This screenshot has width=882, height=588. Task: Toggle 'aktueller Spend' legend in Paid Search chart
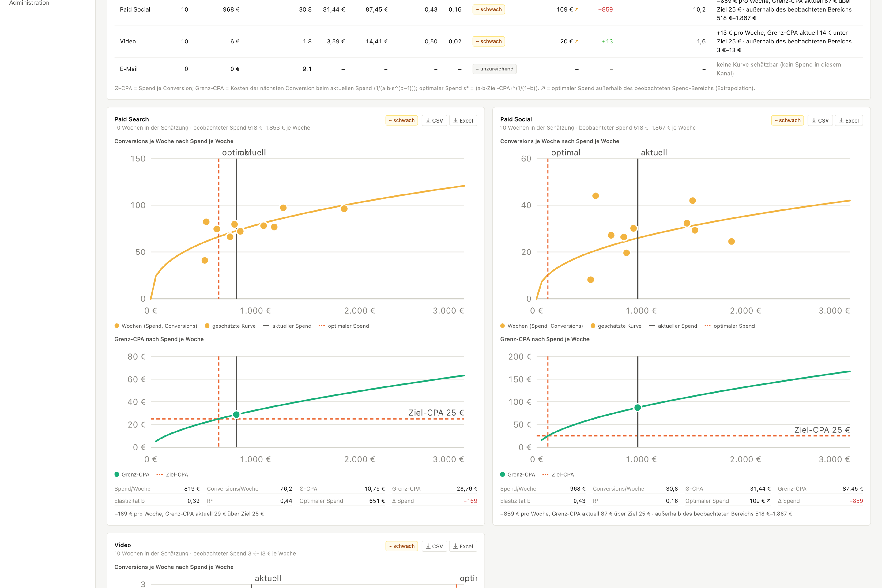[x=287, y=326]
